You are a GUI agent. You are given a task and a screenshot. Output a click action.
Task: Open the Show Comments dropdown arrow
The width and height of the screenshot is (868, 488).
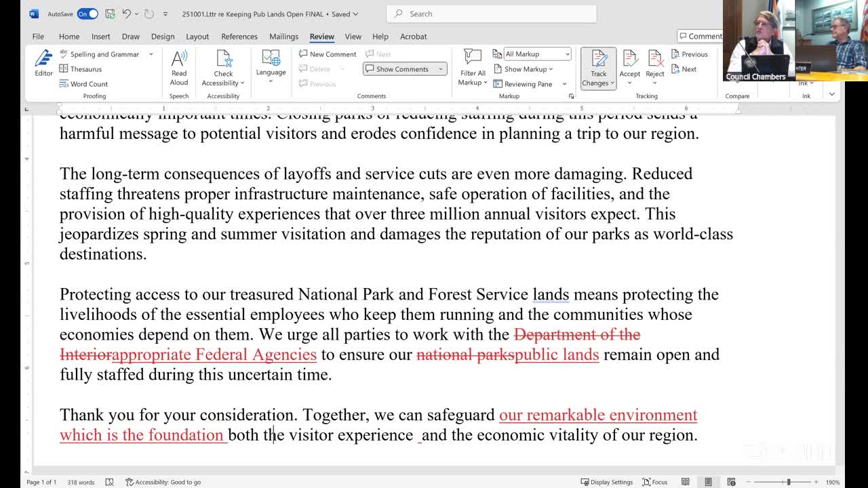[439, 68]
